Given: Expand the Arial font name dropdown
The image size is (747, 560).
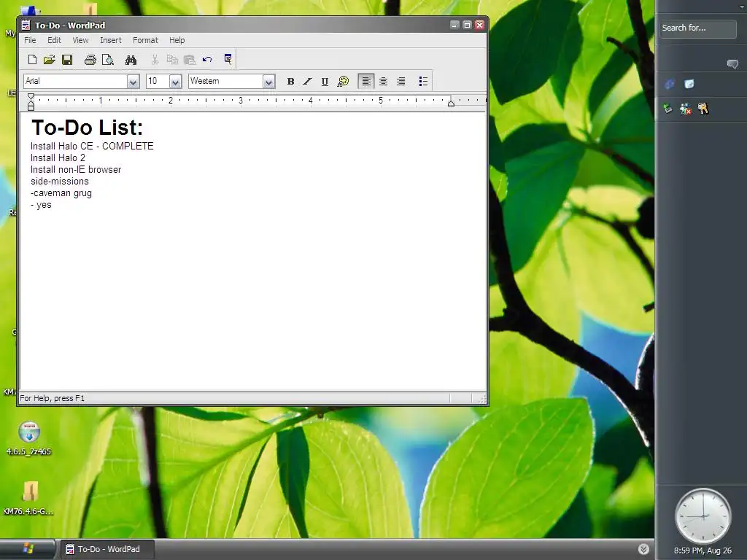Looking at the screenshot, I should point(133,82).
